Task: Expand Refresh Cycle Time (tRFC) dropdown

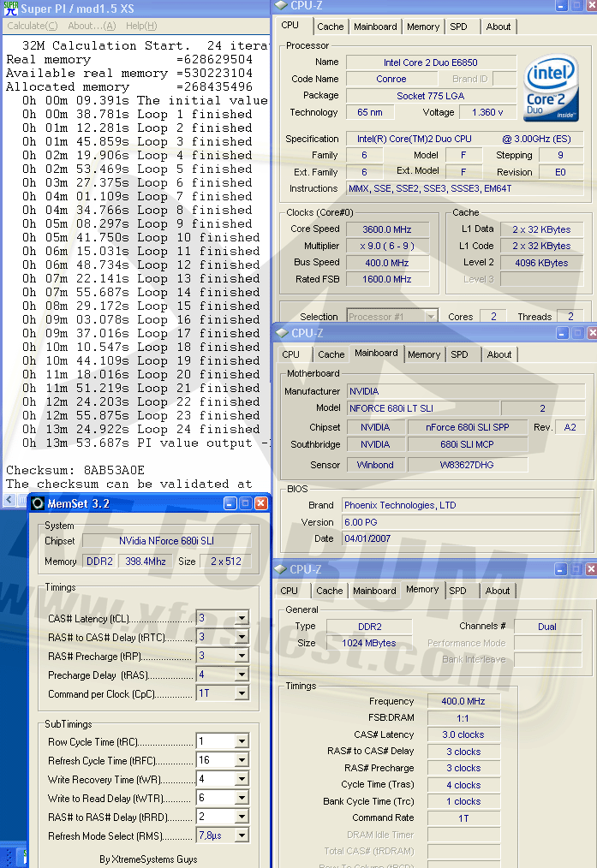Action: pos(242,760)
